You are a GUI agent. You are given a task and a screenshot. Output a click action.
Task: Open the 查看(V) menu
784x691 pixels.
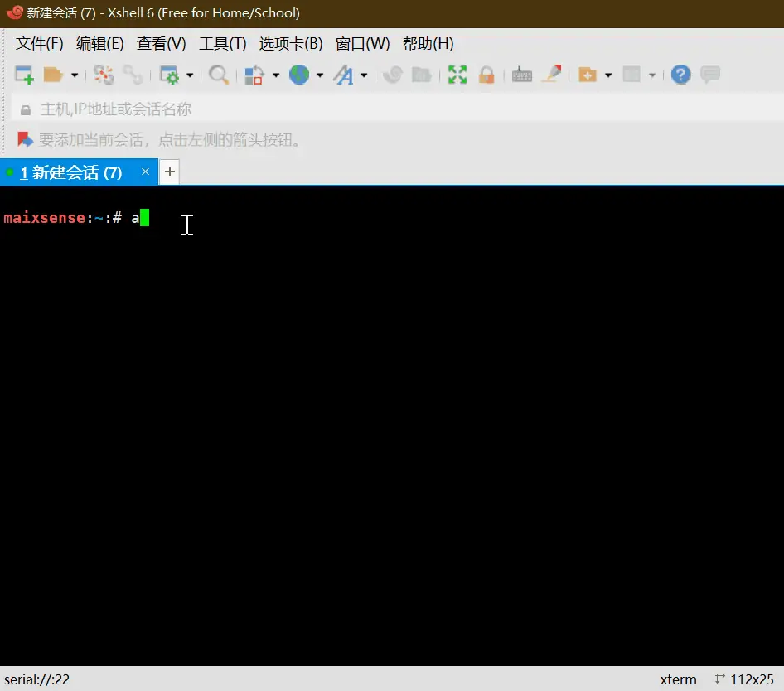[162, 44]
